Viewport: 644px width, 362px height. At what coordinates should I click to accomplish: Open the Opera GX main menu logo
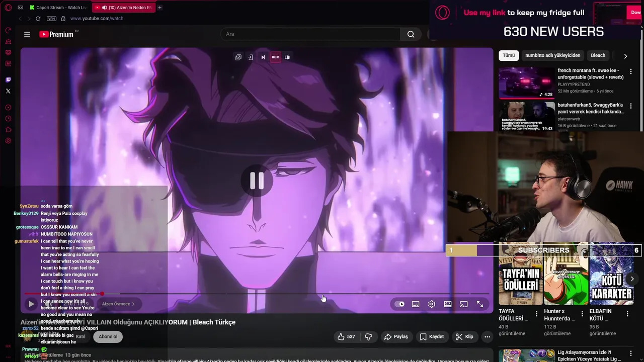coord(8,8)
